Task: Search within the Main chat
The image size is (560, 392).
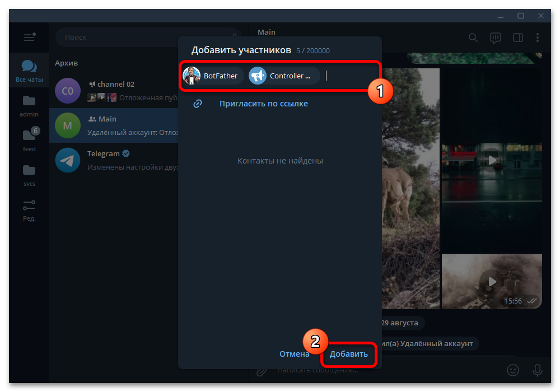Action: 473,38
